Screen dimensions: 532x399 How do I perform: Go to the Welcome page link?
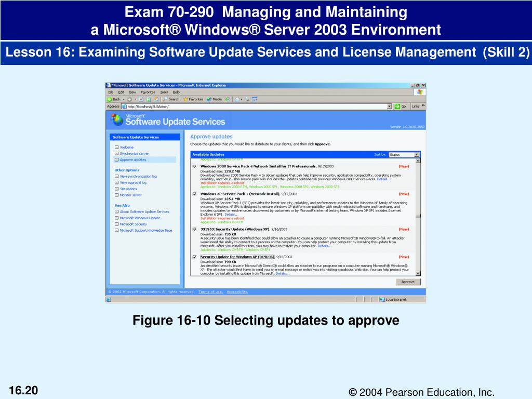click(127, 147)
